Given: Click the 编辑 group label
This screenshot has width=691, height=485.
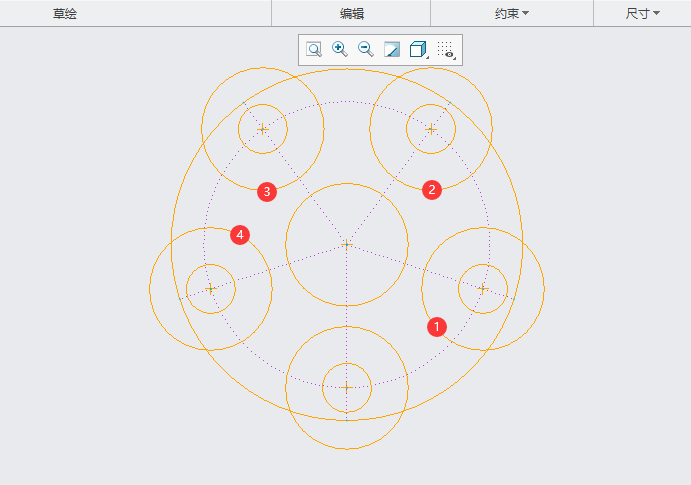Looking at the screenshot, I should point(352,14).
